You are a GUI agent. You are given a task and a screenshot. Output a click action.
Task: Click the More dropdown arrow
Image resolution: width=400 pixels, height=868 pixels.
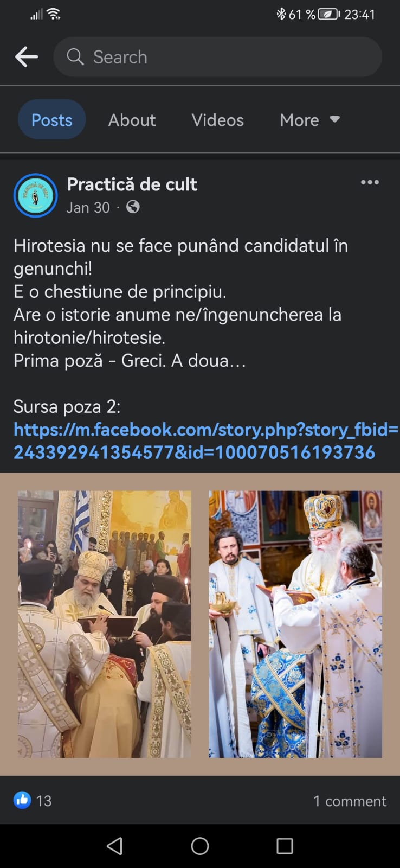pyautogui.click(x=335, y=119)
